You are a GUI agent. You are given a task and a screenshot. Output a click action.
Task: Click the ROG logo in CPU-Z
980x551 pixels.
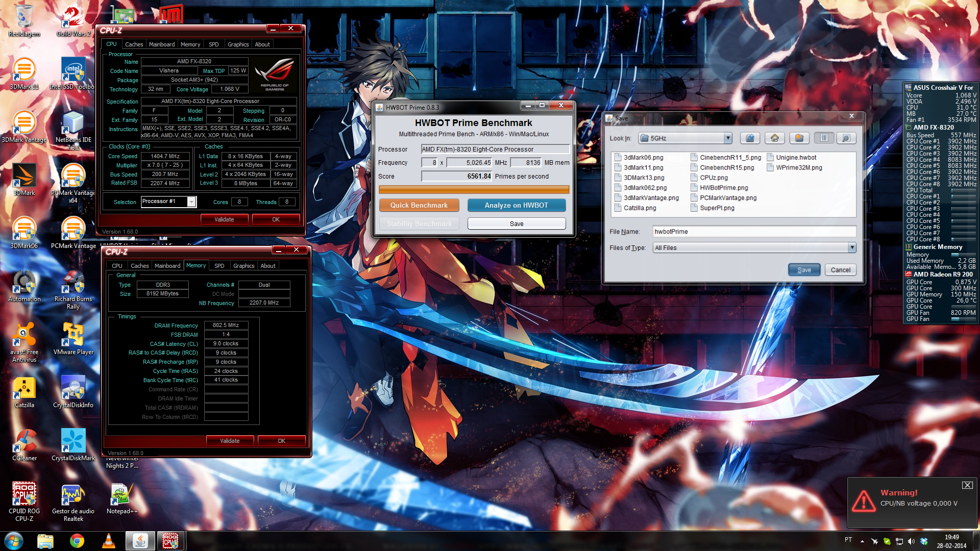(275, 74)
